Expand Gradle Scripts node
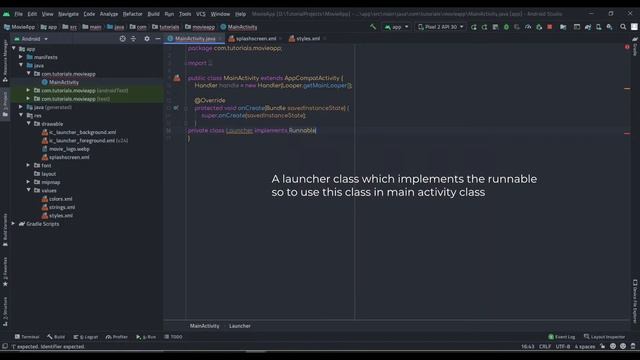Image resolution: width=640 pixels, height=360 pixels. 13,224
